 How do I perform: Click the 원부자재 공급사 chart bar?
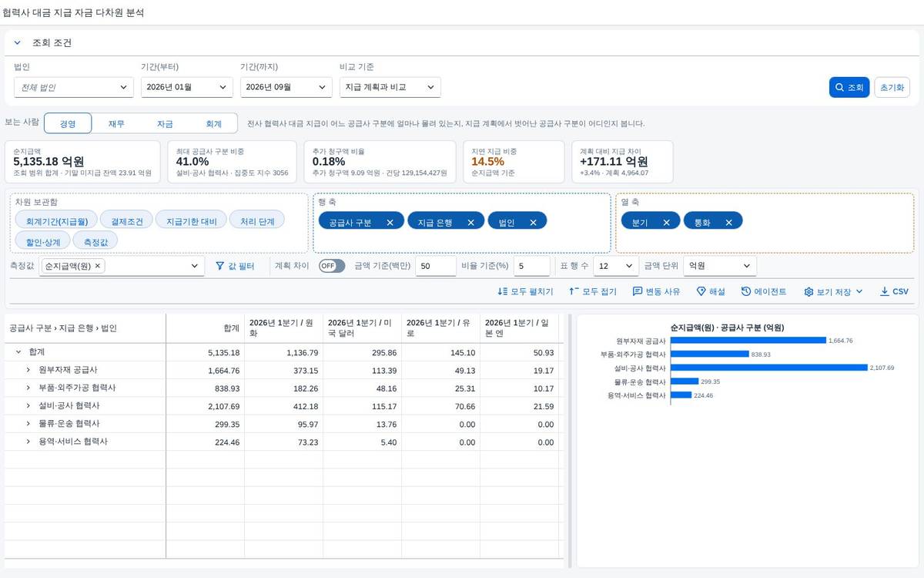(748, 340)
